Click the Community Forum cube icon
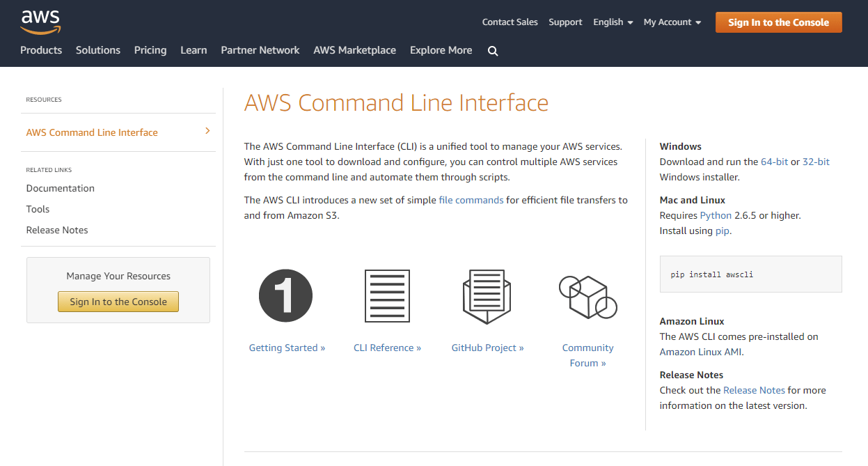868x466 pixels. (x=587, y=295)
